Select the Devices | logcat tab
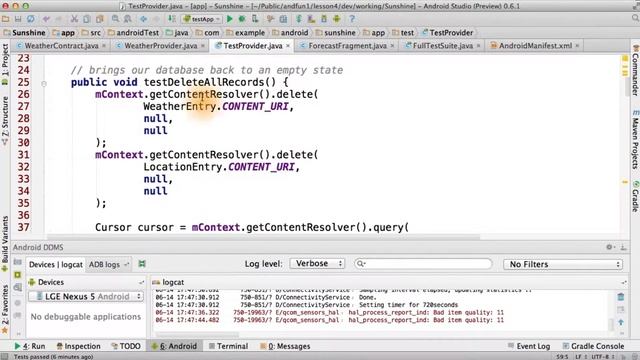Screen dimensions: 640x360 coord(56,264)
